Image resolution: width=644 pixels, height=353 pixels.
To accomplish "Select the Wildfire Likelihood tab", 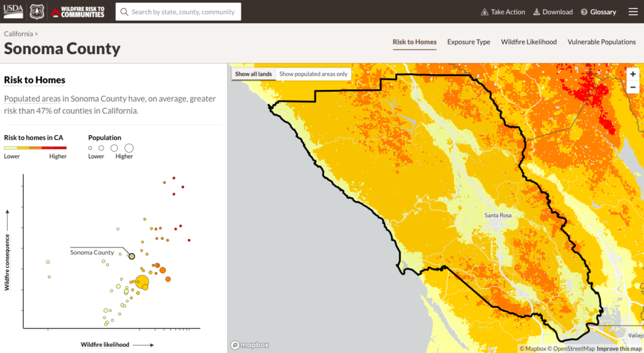I will pos(528,42).
